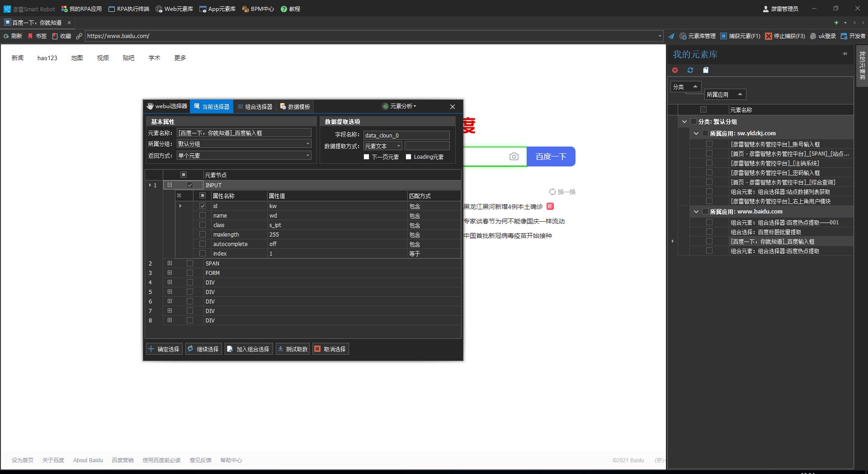
Task: Click the 测试取数 button
Action: pyautogui.click(x=292, y=349)
